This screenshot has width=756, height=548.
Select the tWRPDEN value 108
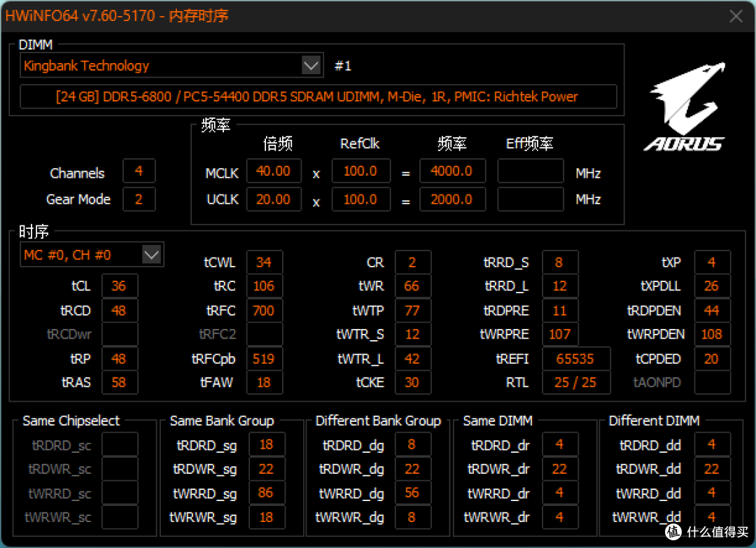[711, 335]
